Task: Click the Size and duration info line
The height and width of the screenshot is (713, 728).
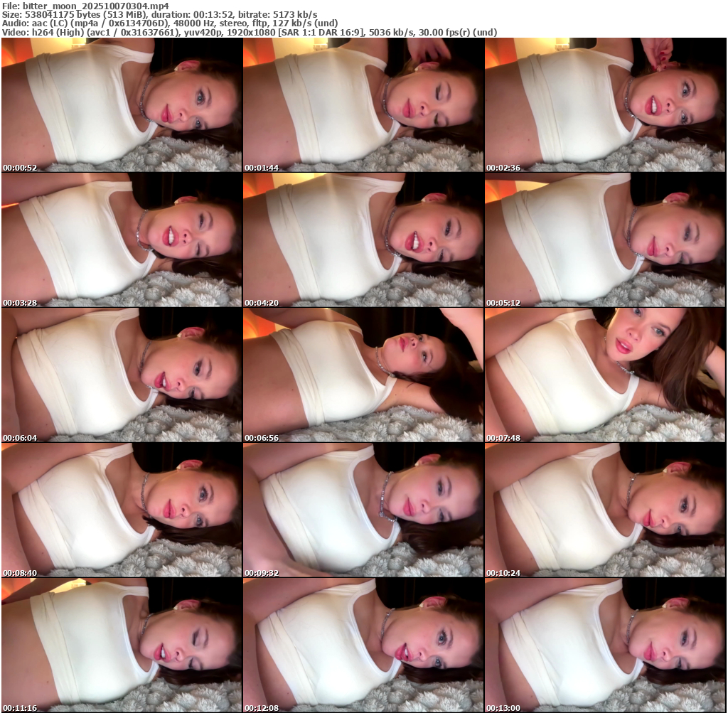Action: pos(159,14)
